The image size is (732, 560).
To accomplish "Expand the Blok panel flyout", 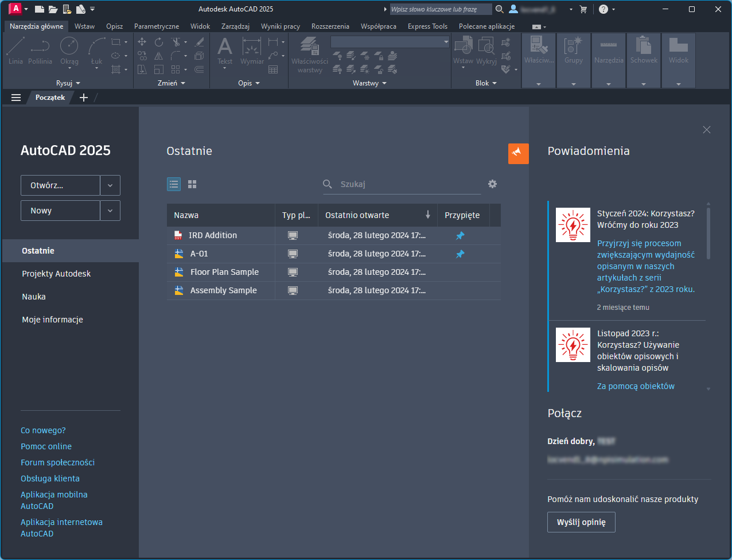I will (x=486, y=83).
